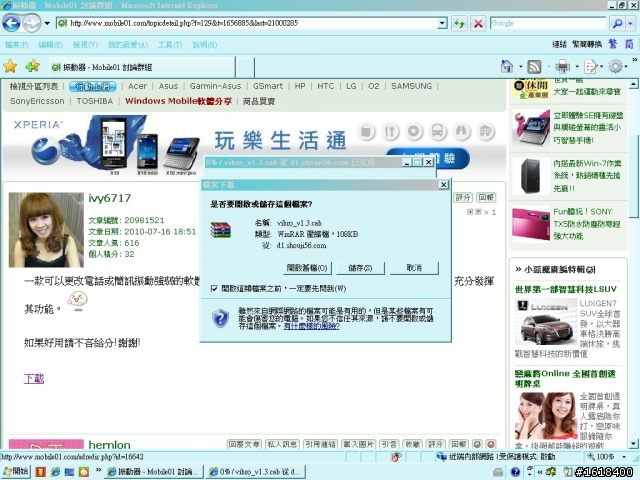Click the Asus brand link
This screenshot has height=480, width=640.
tap(168, 86)
